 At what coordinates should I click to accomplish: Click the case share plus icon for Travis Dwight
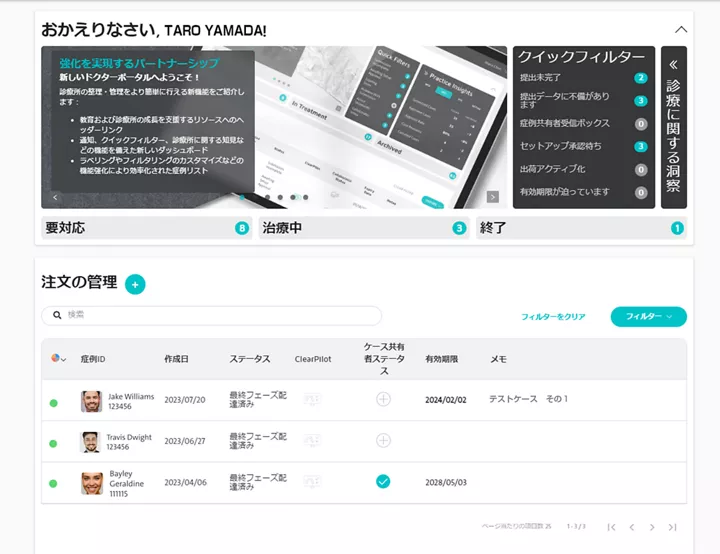(x=383, y=440)
